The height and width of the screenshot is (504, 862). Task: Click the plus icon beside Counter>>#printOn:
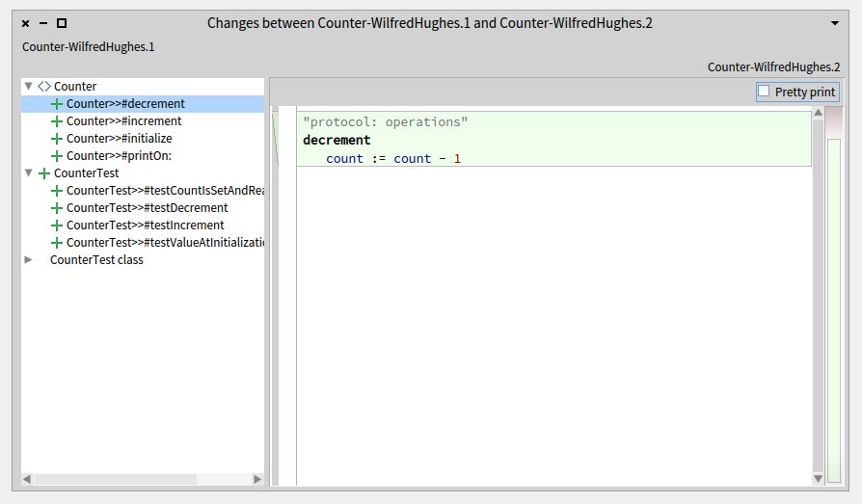pos(57,156)
